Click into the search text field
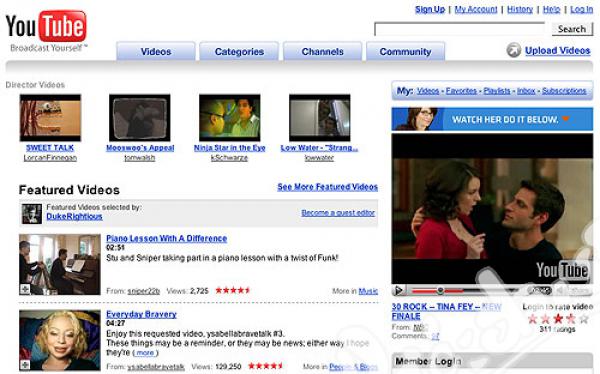The width and height of the screenshot is (600, 374). 459,29
